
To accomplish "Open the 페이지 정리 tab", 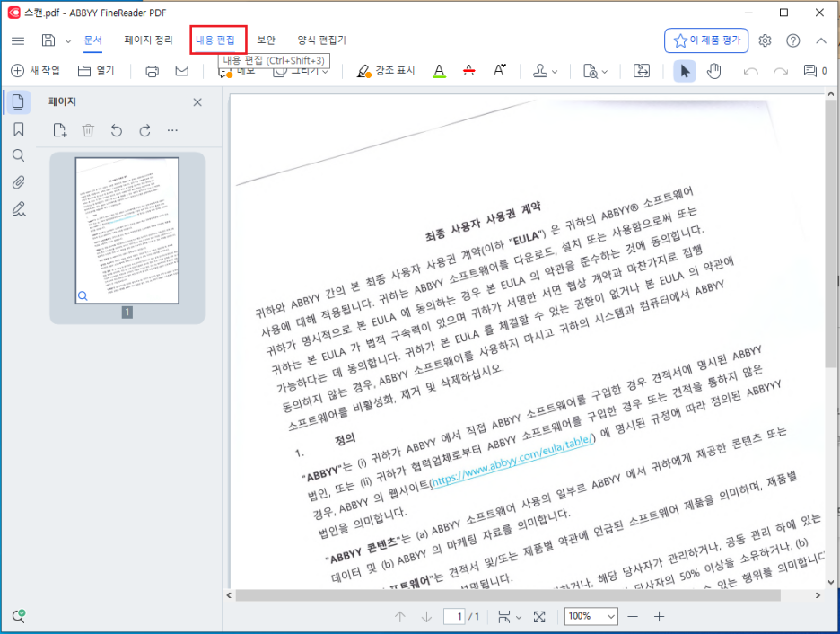I will [148, 40].
